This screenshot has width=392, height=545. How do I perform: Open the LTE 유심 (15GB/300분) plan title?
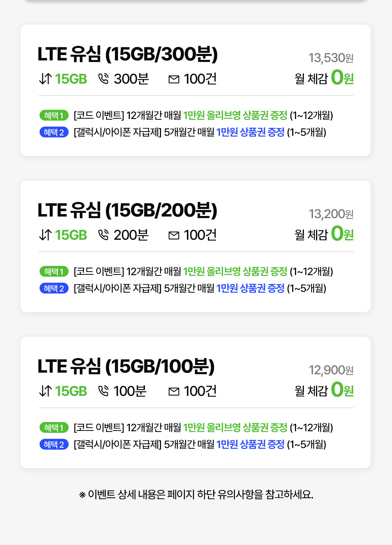127,54
